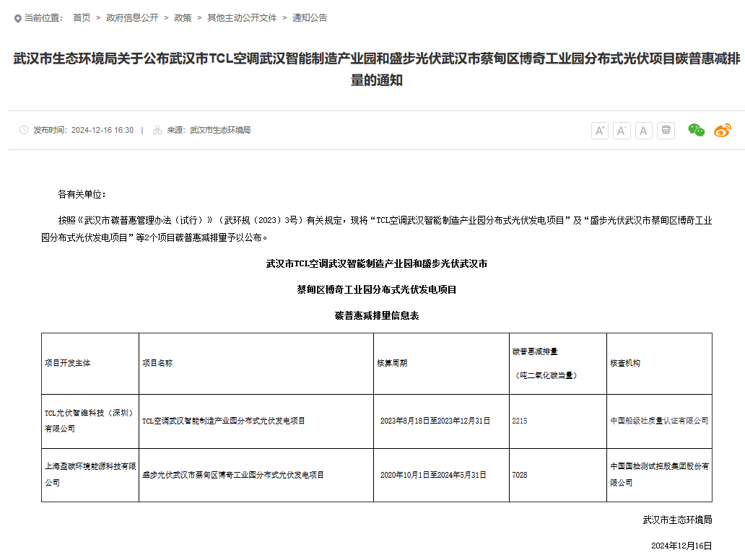Open the 通知公告 breadcrumb entry
The width and height of the screenshot is (745, 560).
click(309, 18)
